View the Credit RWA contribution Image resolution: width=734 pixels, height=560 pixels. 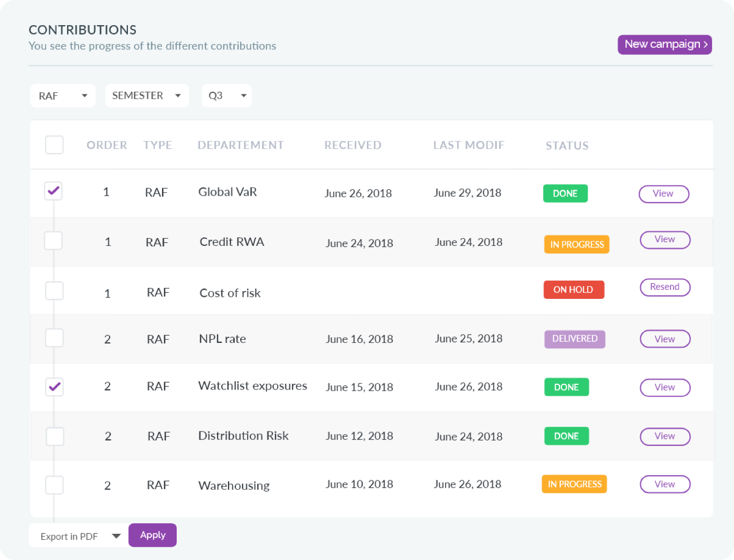click(665, 240)
